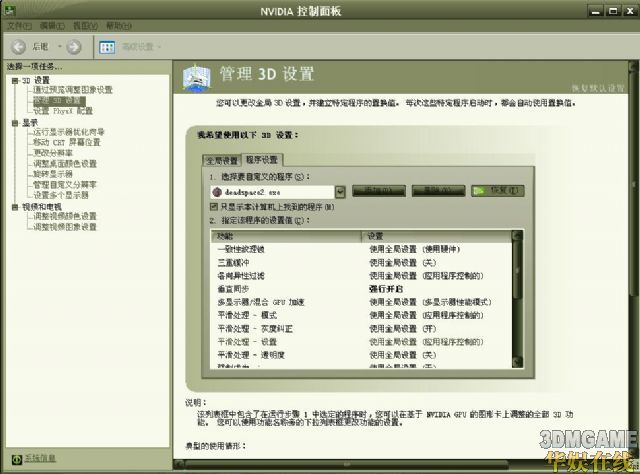Viewport: 640px width, 474px height.
Task: Select 多显示器/混合 GPU 加速 row
Action: pos(361,302)
